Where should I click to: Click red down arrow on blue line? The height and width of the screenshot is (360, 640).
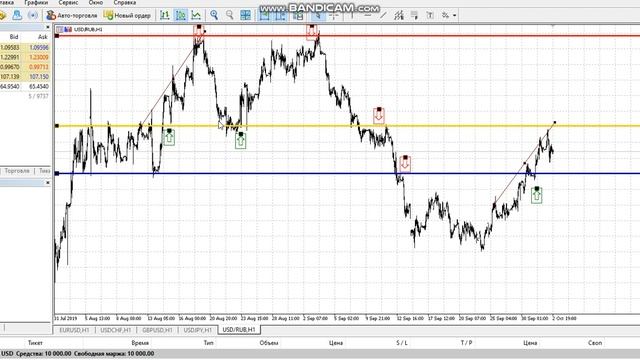405,163
